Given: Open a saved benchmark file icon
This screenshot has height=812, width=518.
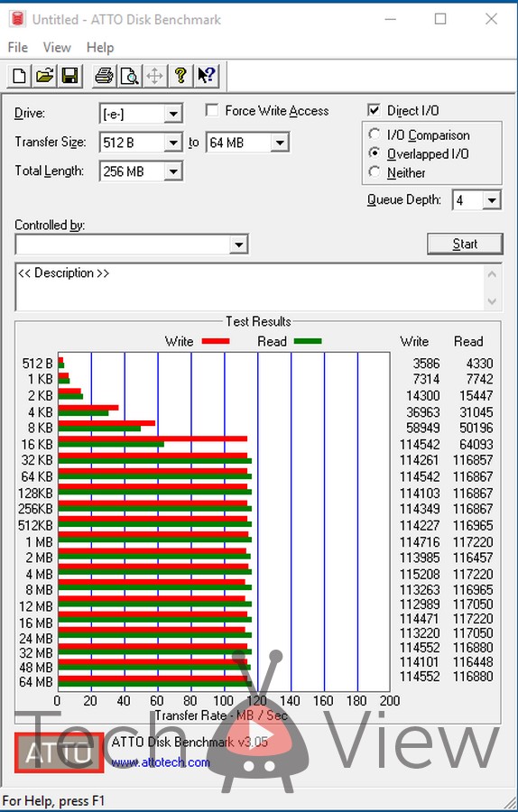Looking at the screenshot, I should pos(44,76).
